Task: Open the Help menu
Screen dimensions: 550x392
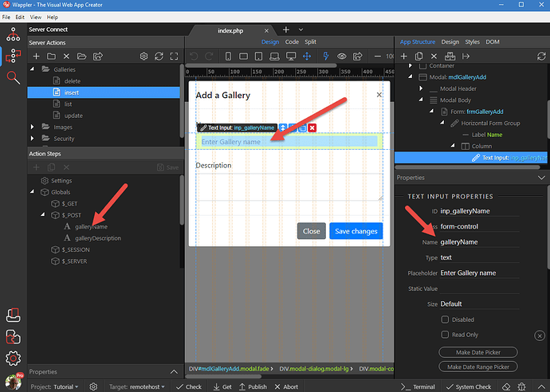Action: [53, 18]
